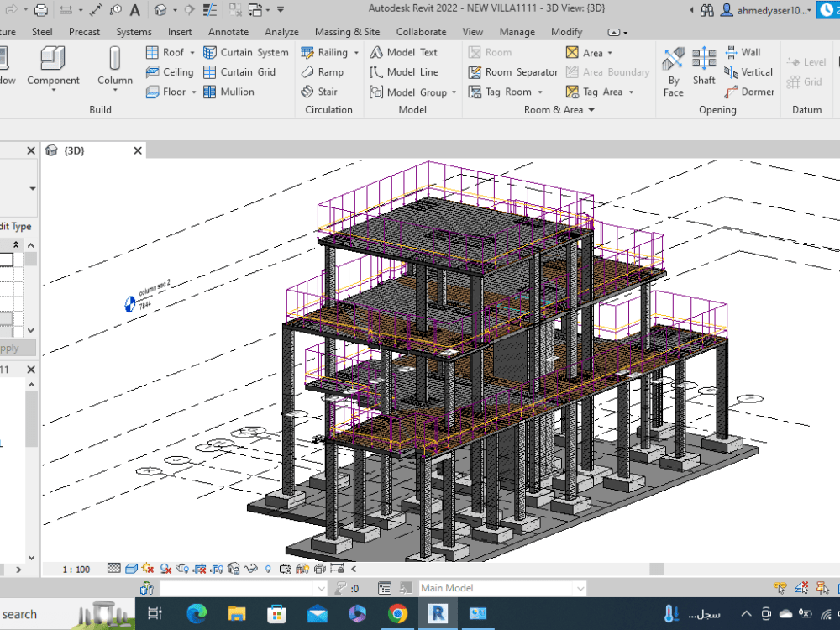Select the By Face opening tool
The height and width of the screenshot is (630, 840).
coord(674,71)
